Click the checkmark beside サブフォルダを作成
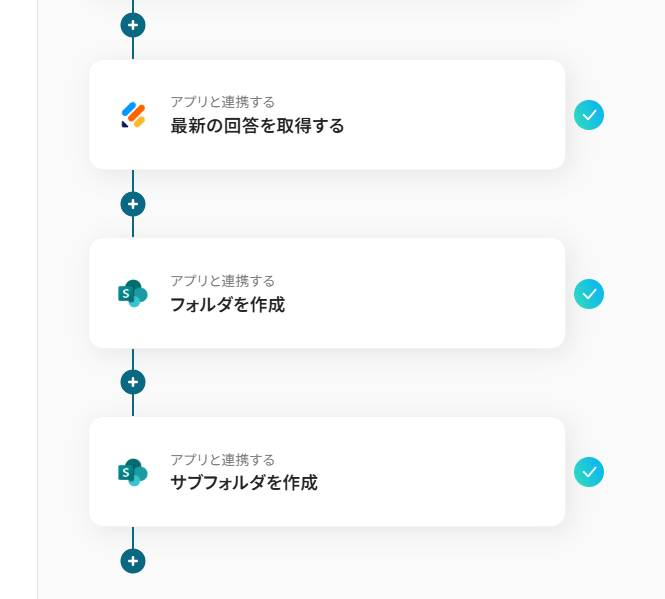The width and height of the screenshot is (665, 599). click(589, 472)
